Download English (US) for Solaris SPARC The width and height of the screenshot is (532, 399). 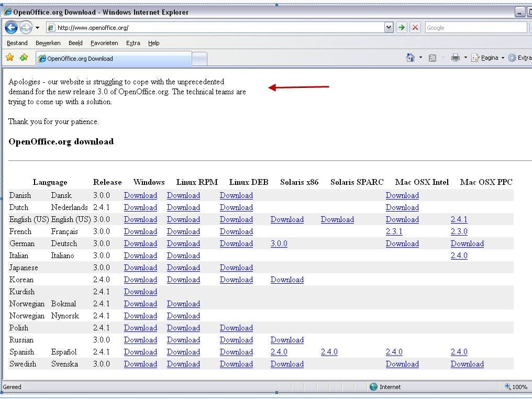[x=337, y=219]
